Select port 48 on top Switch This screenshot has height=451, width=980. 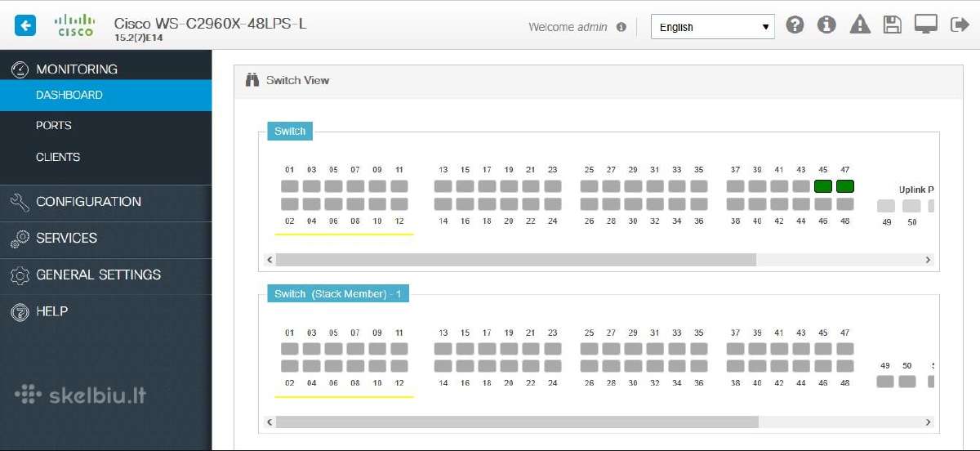[845, 204]
